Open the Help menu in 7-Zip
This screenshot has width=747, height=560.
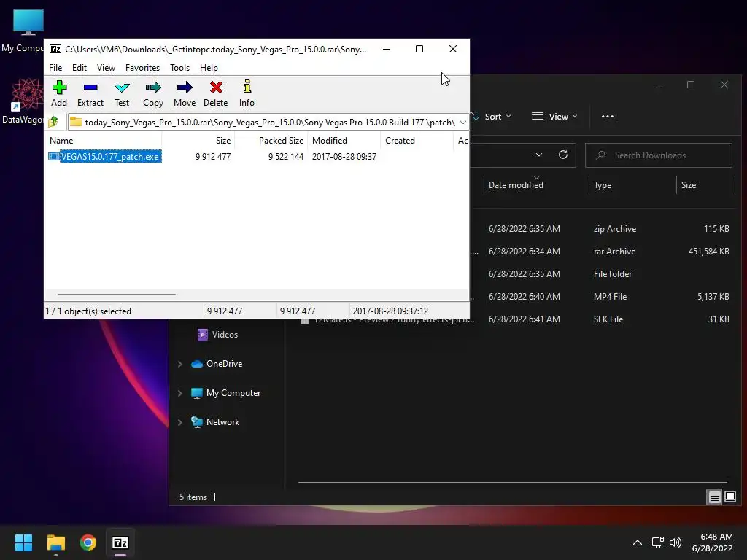[x=209, y=68]
